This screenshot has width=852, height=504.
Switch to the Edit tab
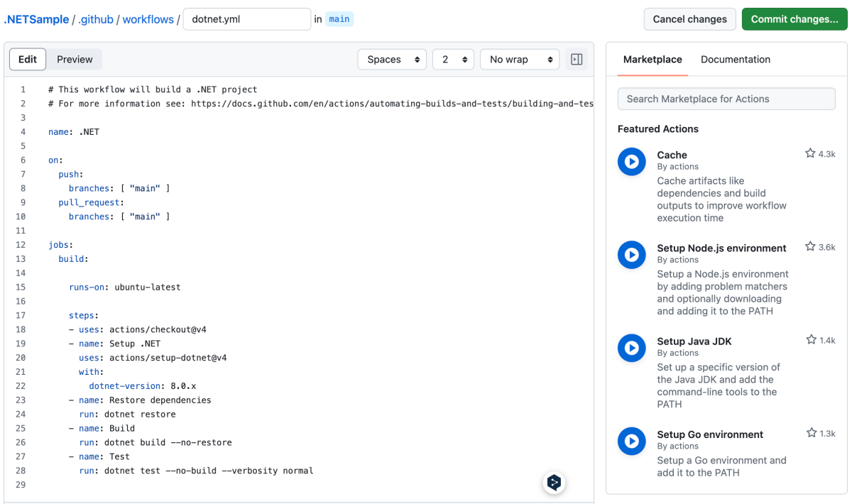(x=28, y=60)
